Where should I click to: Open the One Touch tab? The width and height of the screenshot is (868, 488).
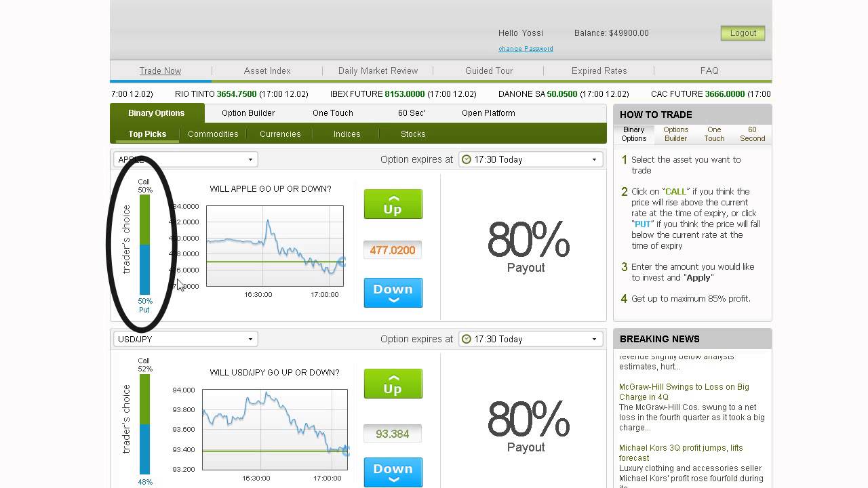click(x=333, y=113)
